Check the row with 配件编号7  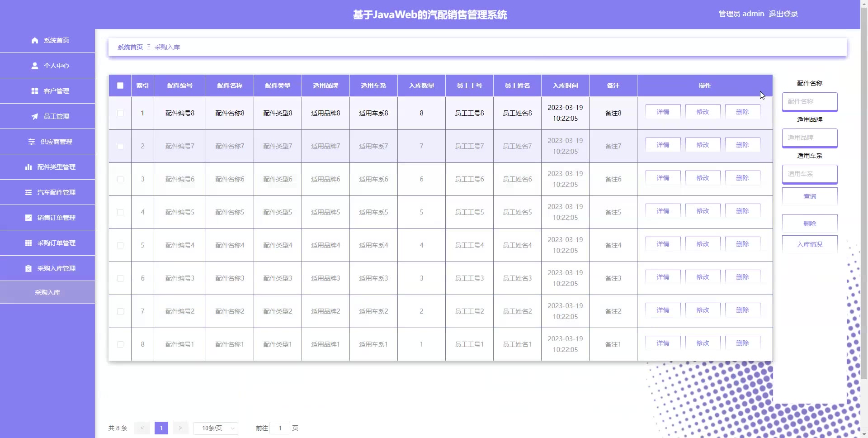pyautogui.click(x=120, y=146)
